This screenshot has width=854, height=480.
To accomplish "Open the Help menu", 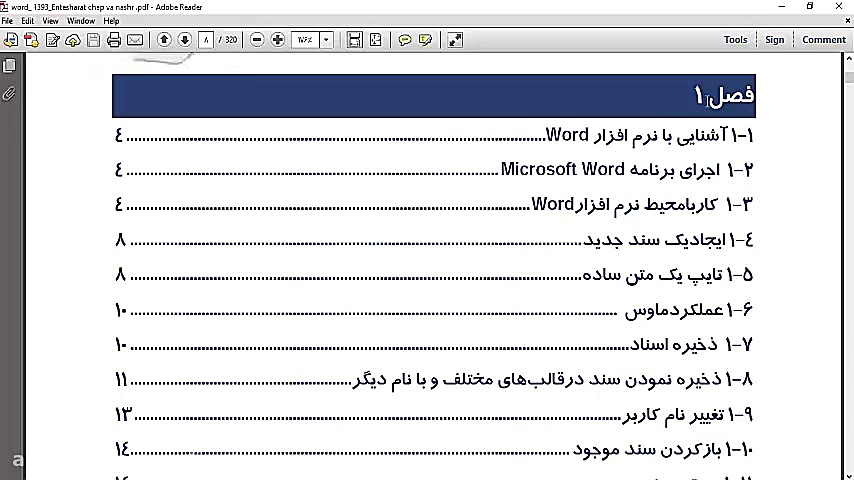I will coord(111,21).
